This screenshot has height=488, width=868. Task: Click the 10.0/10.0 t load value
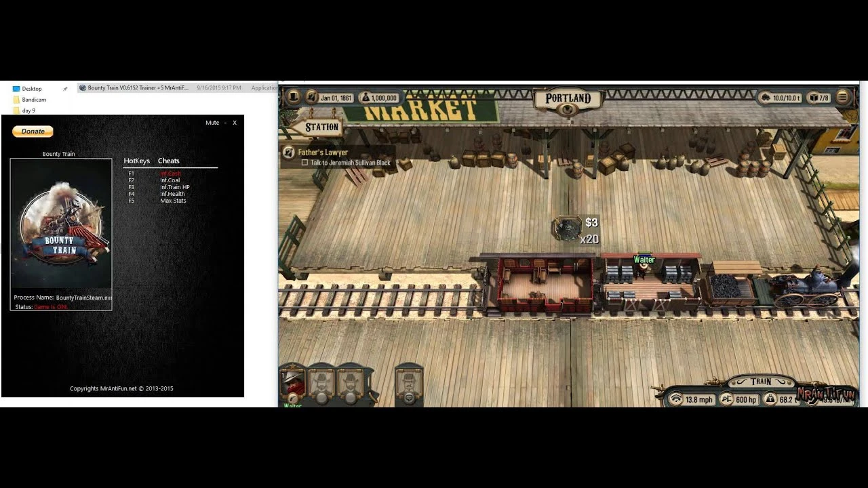[x=787, y=98]
